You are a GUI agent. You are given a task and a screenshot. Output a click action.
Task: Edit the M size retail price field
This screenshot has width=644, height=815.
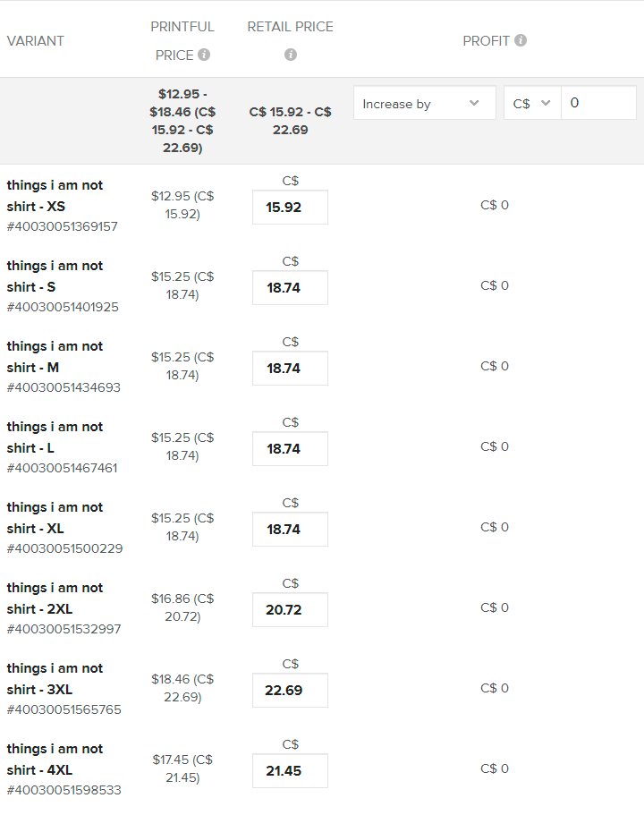point(290,369)
